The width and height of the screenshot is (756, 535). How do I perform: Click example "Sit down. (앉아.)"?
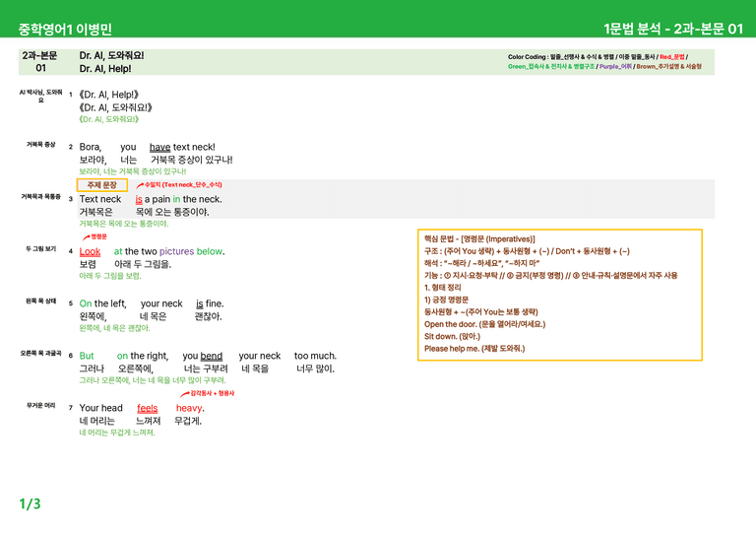point(452,336)
